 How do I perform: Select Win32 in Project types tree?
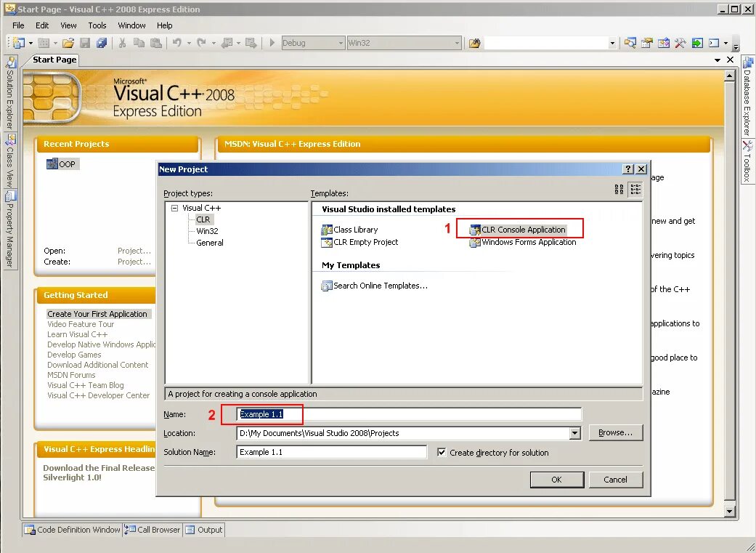click(x=207, y=231)
